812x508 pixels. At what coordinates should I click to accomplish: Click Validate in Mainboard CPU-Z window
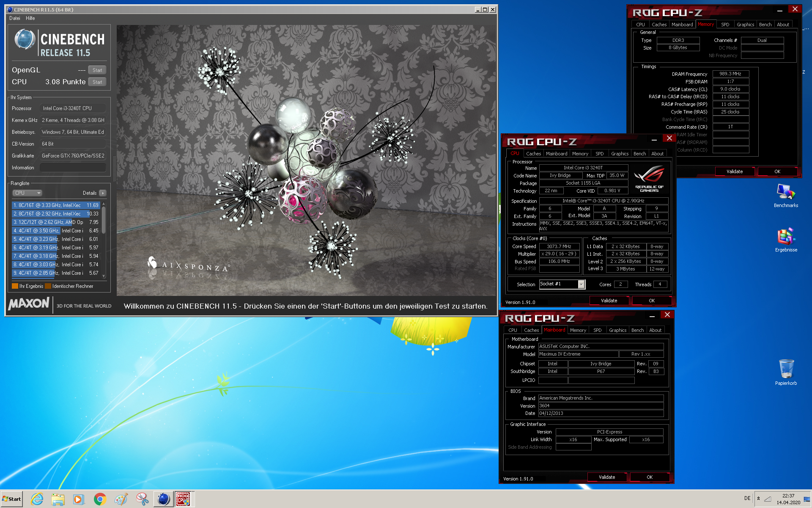607,477
